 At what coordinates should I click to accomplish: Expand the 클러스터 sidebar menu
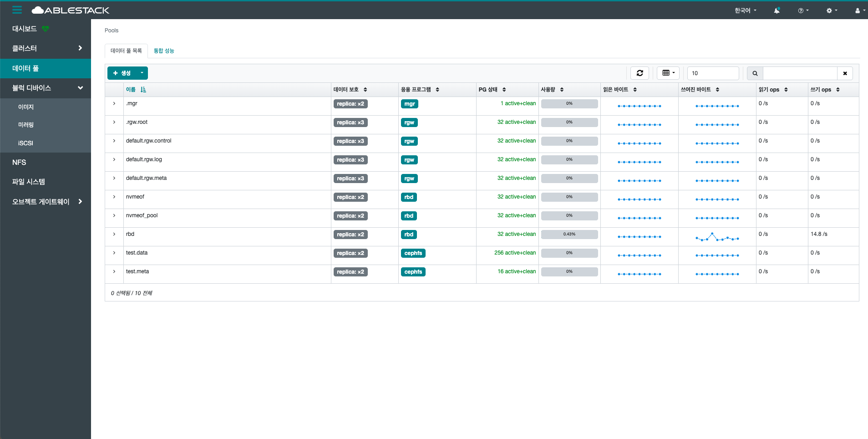tap(46, 48)
